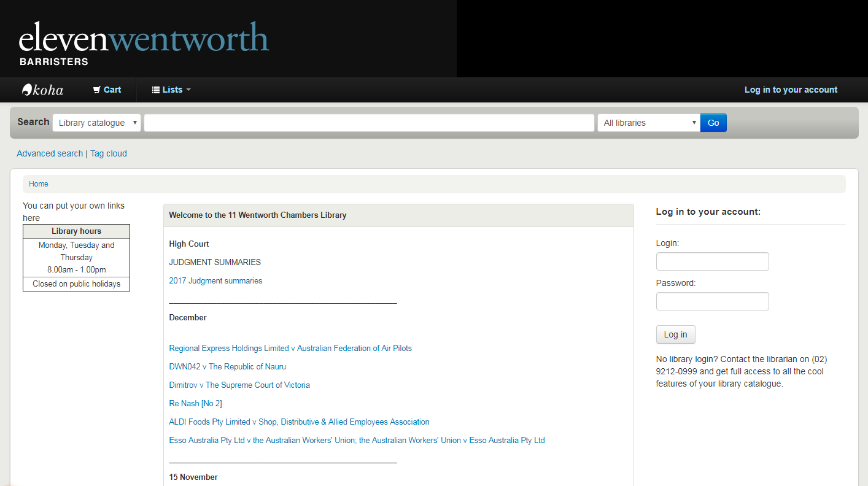Click 'Log in to your account' link
The height and width of the screenshot is (486, 868).
[791, 90]
